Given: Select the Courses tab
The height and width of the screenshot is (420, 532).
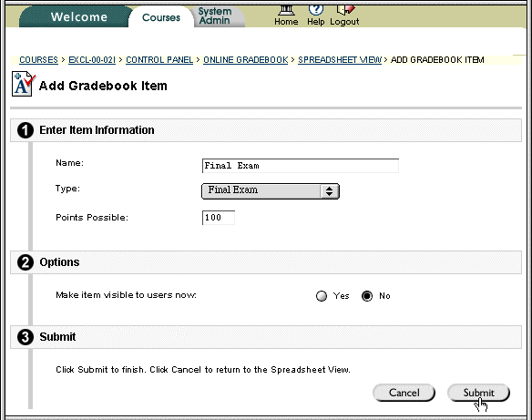Looking at the screenshot, I should (x=161, y=17).
